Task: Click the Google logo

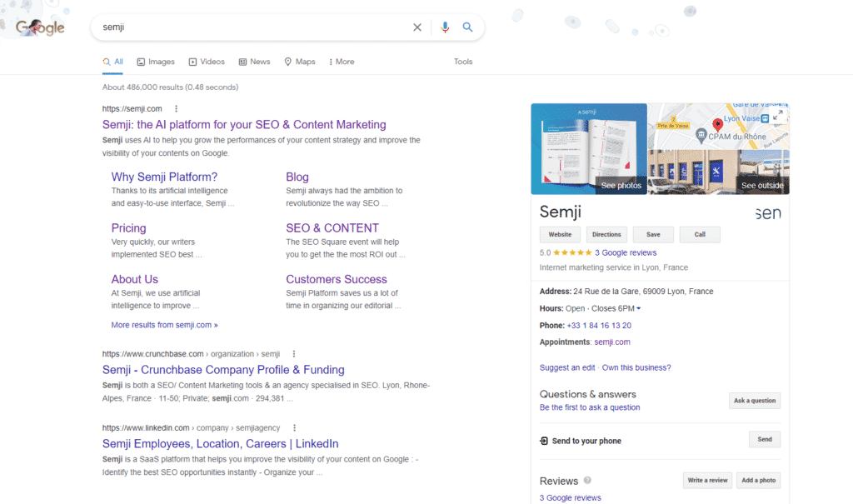Action: coord(40,27)
